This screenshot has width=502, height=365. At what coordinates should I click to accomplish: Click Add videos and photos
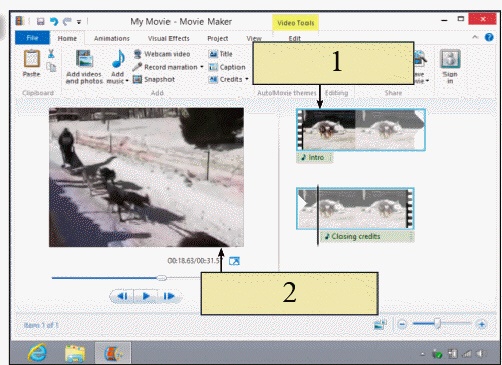click(x=84, y=66)
